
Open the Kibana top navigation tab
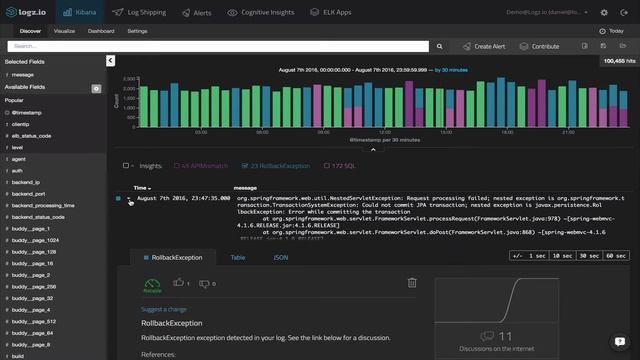tap(80, 12)
